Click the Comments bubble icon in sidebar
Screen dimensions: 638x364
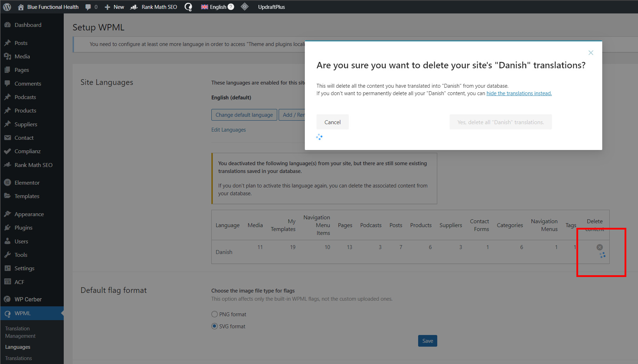click(7, 83)
